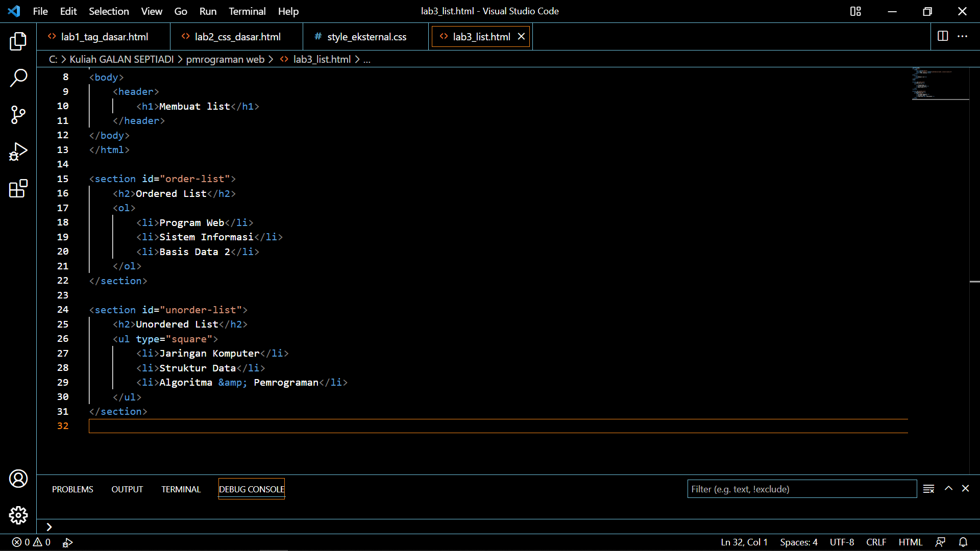Click Spaces: 4 indentation setting
This screenshot has width=980, height=551.
pyautogui.click(x=798, y=542)
